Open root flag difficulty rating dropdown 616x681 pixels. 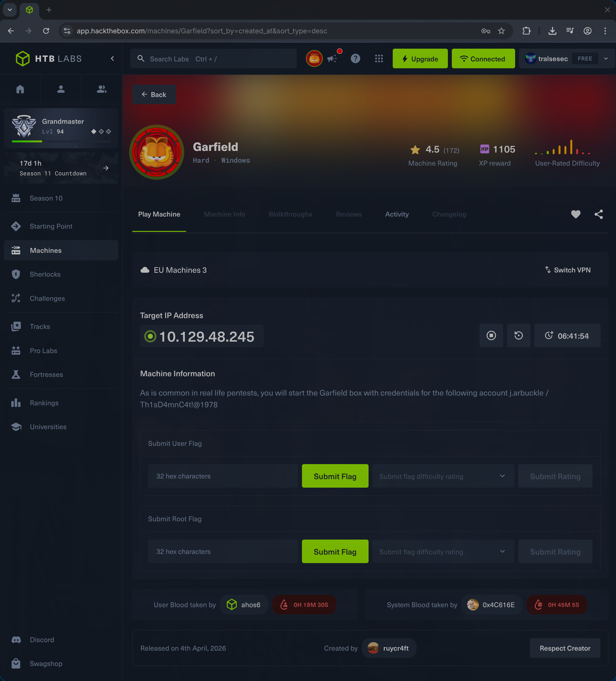point(443,552)
